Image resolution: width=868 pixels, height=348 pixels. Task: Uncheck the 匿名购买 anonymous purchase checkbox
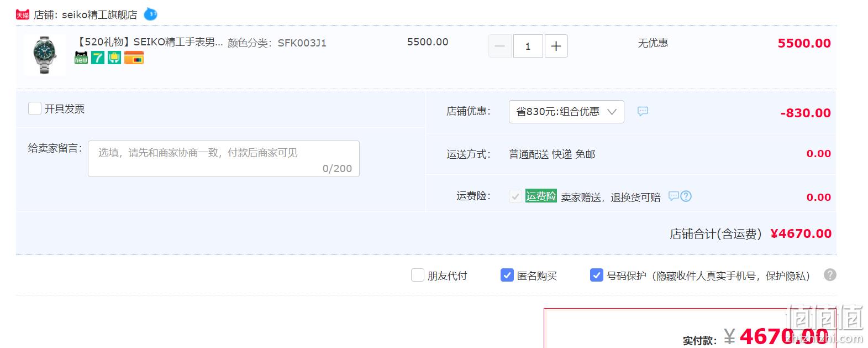[507, 275]
